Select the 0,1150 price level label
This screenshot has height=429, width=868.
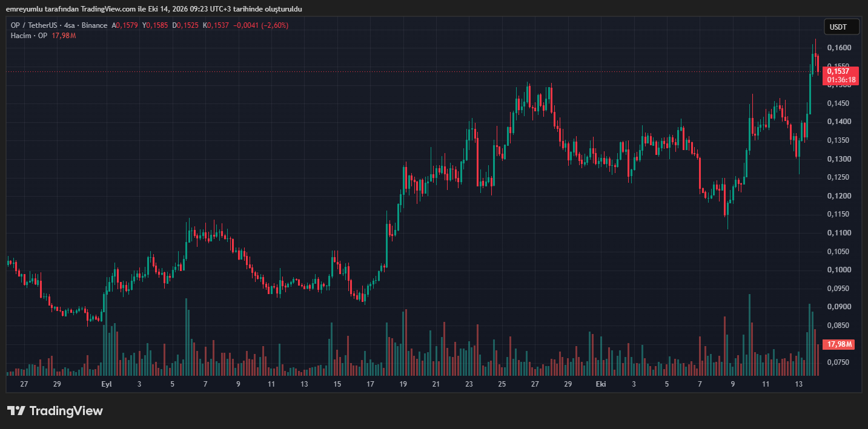(838, 214)
